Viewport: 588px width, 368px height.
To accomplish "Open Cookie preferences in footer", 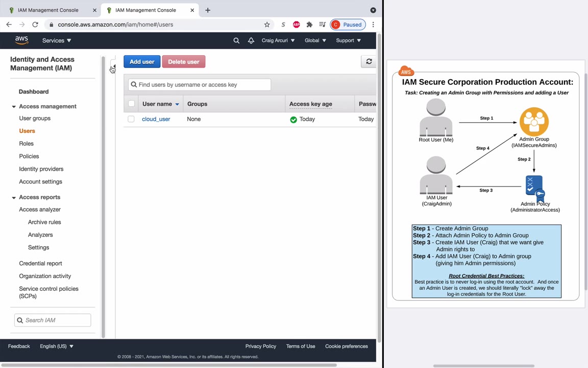I will click(347, 346).
